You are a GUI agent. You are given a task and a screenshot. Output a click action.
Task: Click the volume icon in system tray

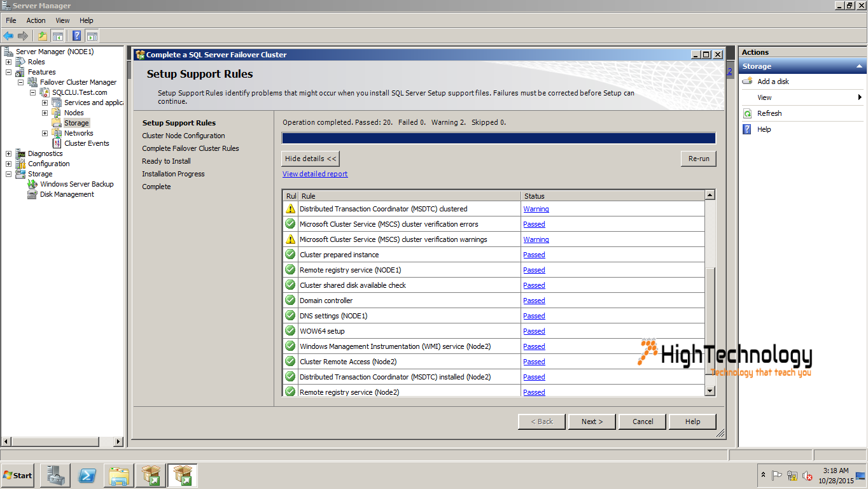[x=807, y=476]
